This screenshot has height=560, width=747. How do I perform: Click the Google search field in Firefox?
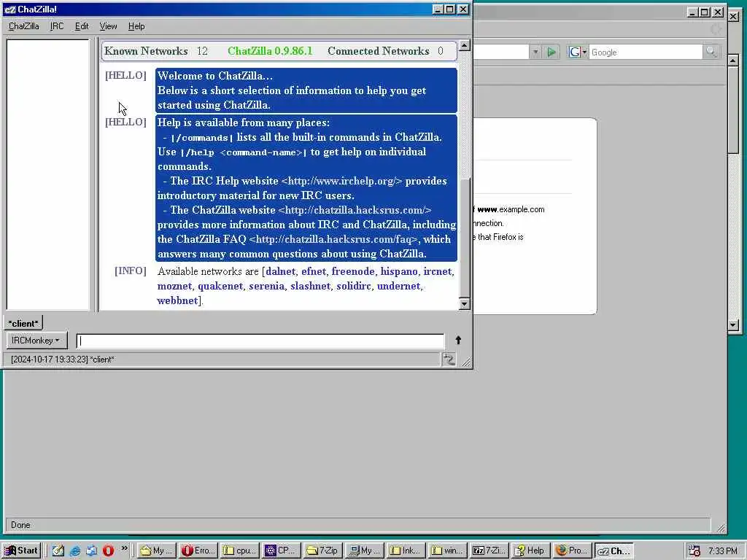click(x=645, y=52)
